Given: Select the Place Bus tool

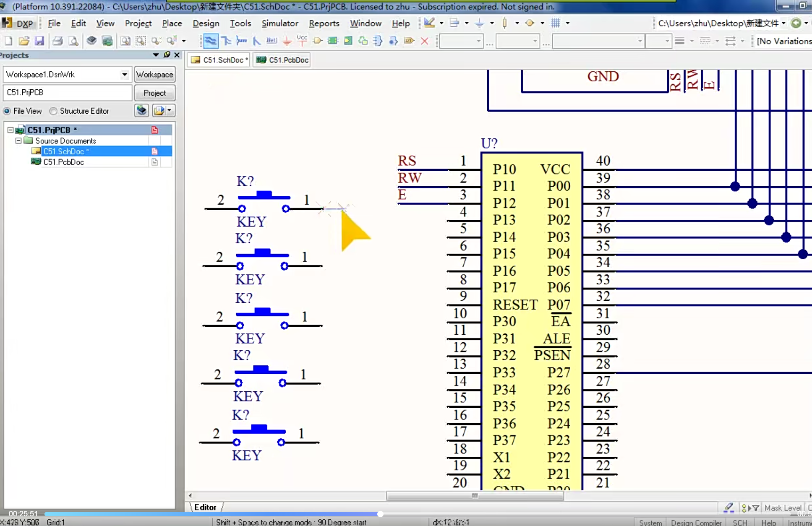Looking at the screenshot, I should tap(226, 41).
